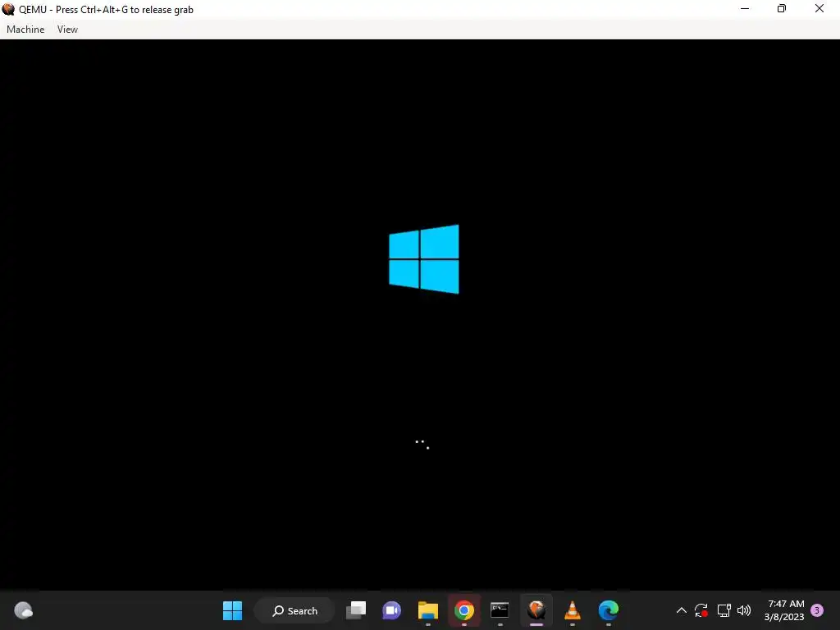Screen dimensions: 840x630
Task: Restore down the QEMU window
Action: coord(782,8)
